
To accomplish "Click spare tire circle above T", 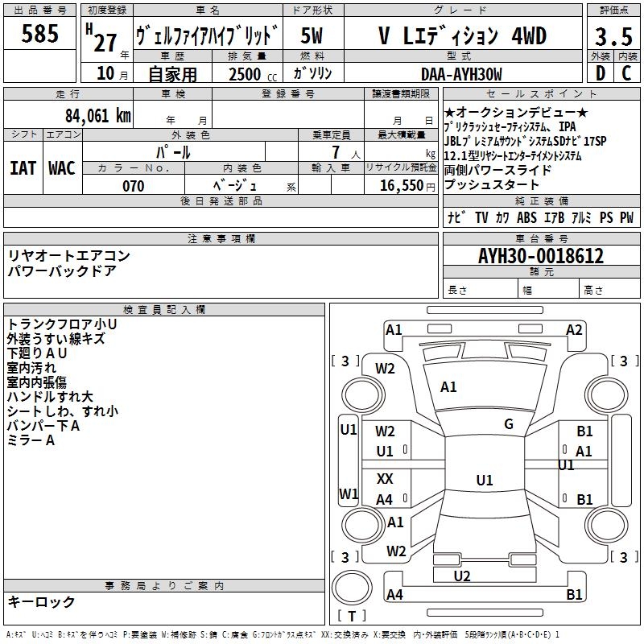I will tap(352, 588).
